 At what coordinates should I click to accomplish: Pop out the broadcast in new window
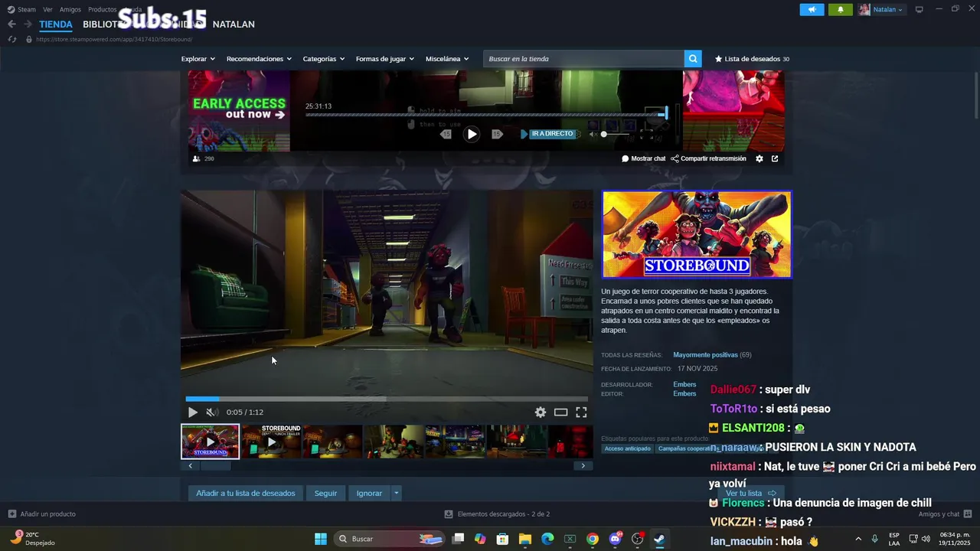(x=775, y=158)
